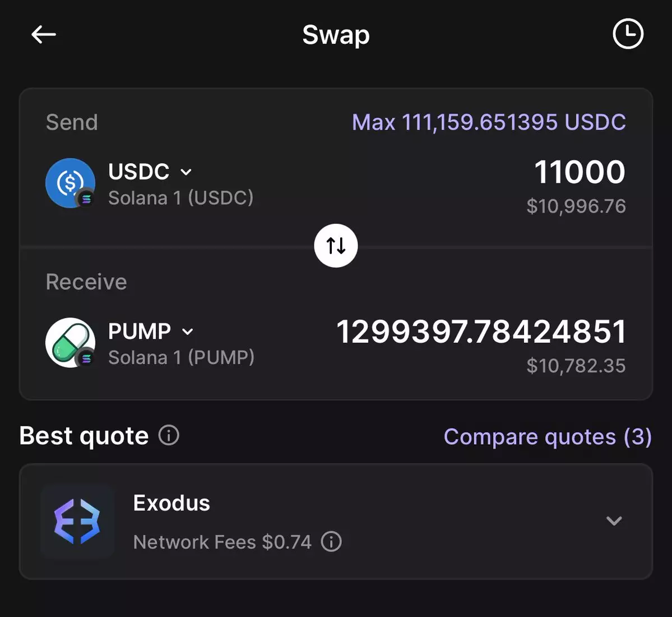Tap the PUMP pill token icon
The width and height of the screenshot is (672, 617).
(70, 343)
